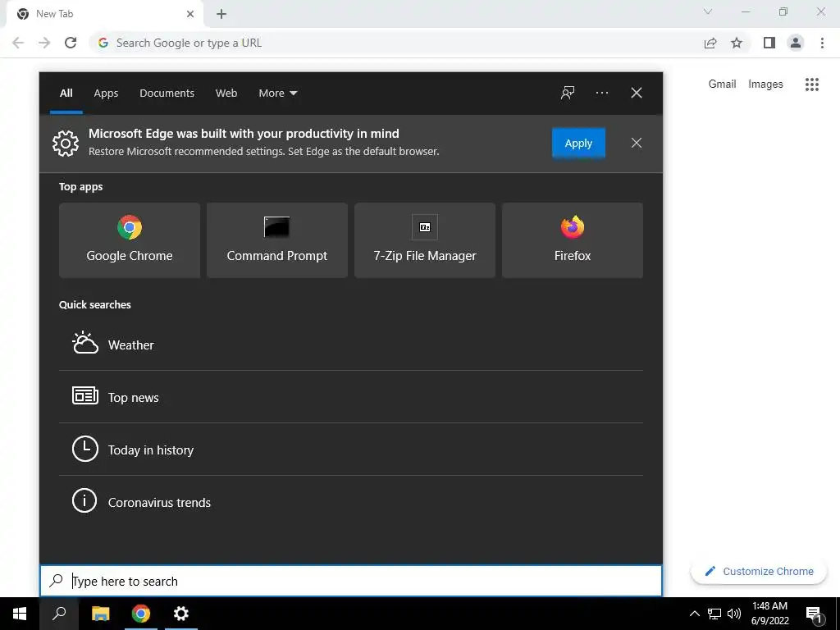This screenshot has width=840, height=630.
Task: Expand the More search filter dropdown
Action: pos(277,93)
